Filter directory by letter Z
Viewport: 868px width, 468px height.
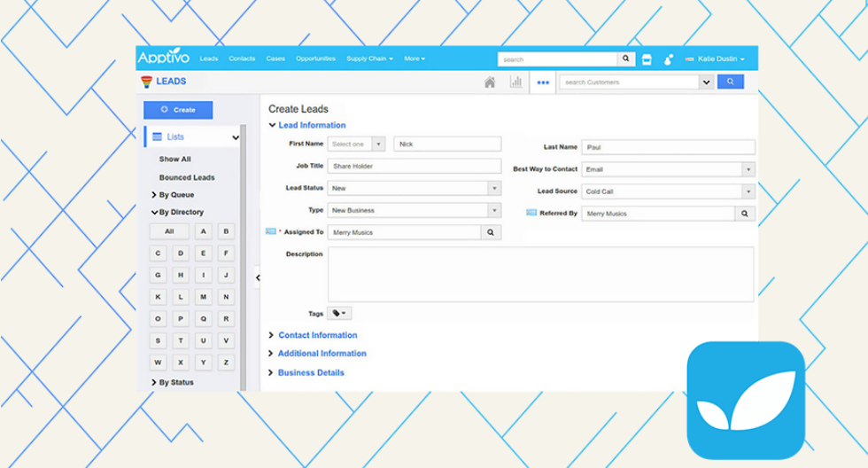226,363
